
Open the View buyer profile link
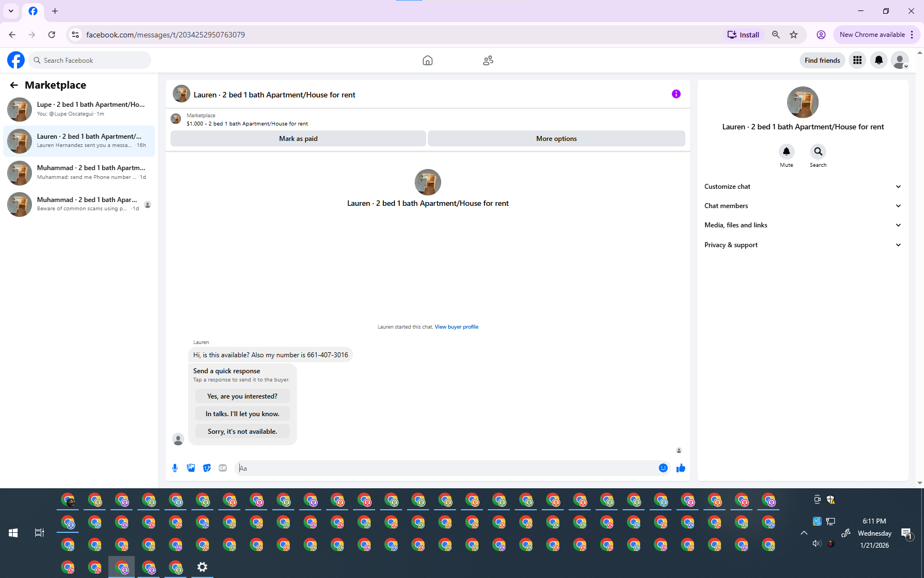[x=457, y=327]
